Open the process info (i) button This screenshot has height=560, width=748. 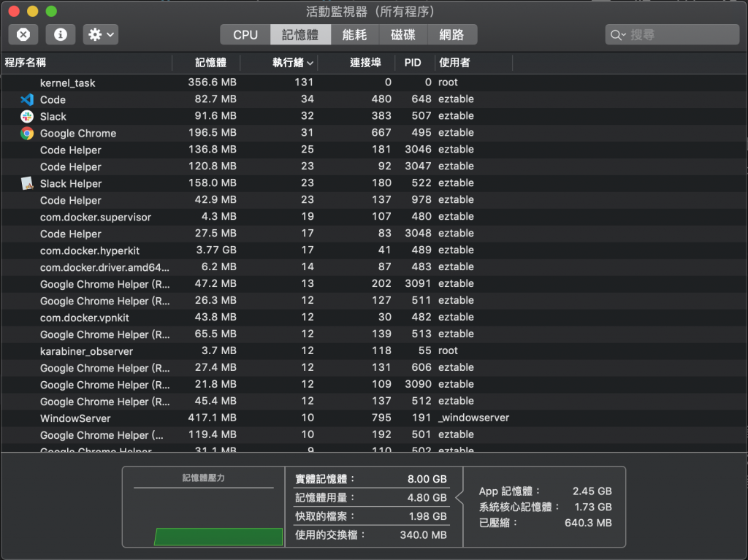60,34
